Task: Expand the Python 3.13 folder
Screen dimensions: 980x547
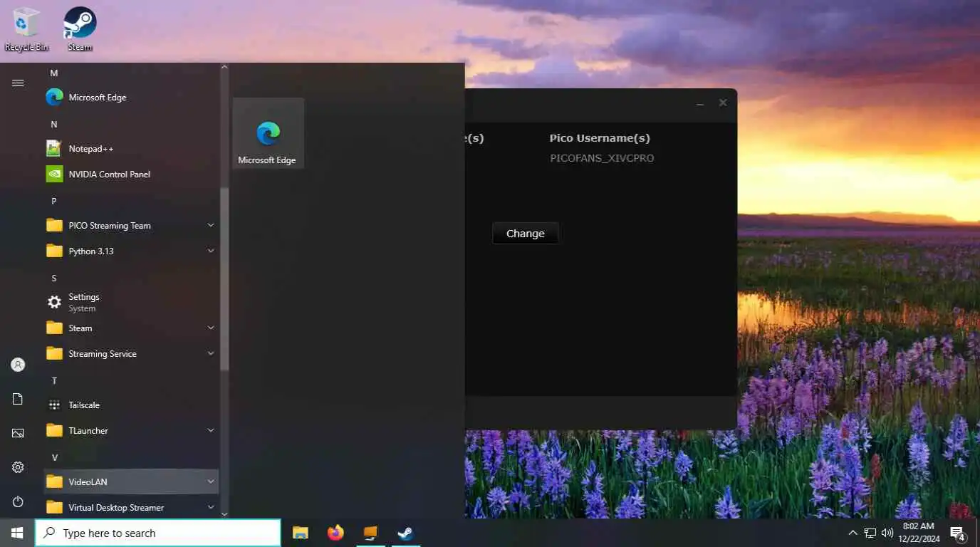Action: (131, 251)
